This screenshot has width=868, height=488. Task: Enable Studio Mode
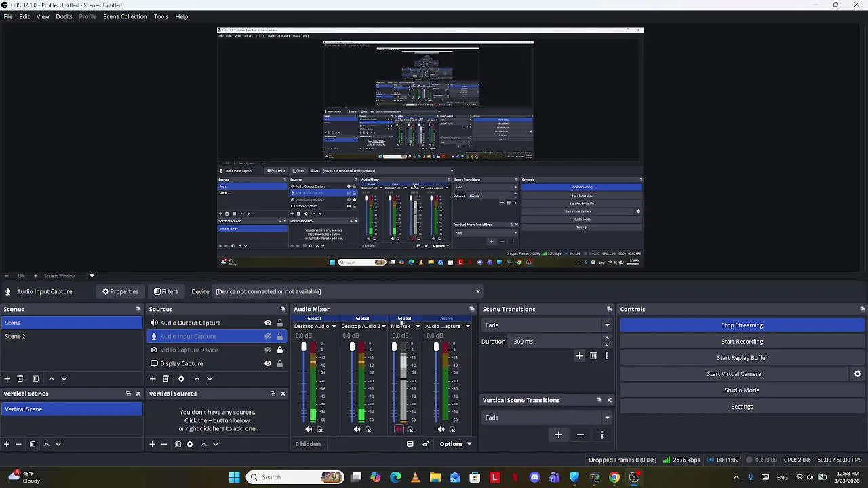[742, 390]
